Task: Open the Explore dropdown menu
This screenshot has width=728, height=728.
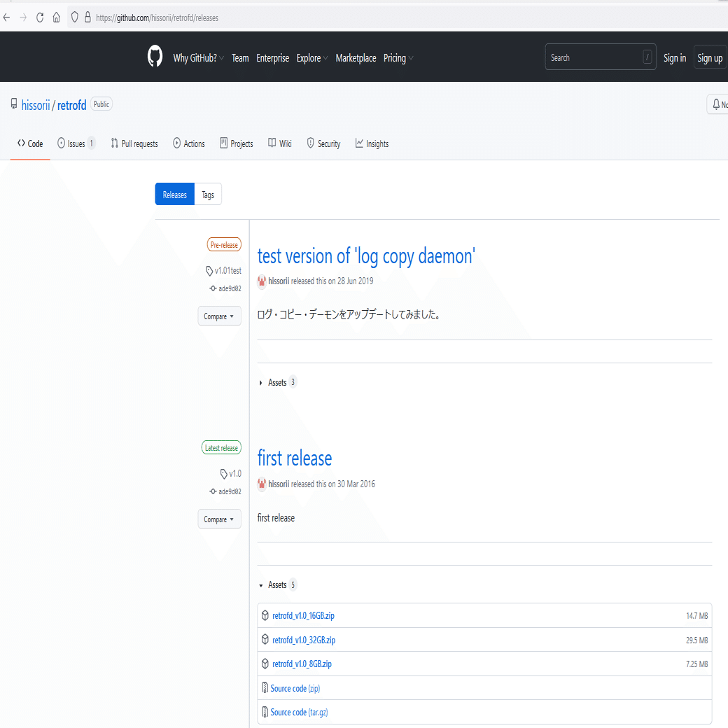Action: [312, 58]
